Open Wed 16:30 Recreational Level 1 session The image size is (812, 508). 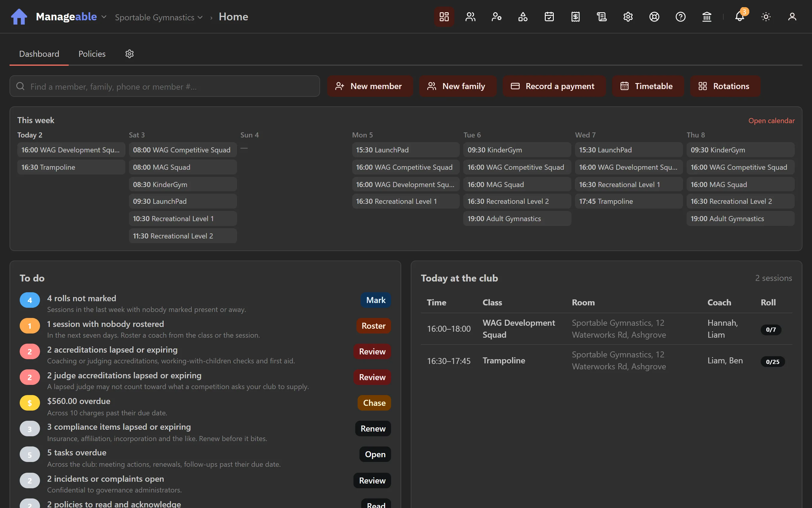click(629, 184)
